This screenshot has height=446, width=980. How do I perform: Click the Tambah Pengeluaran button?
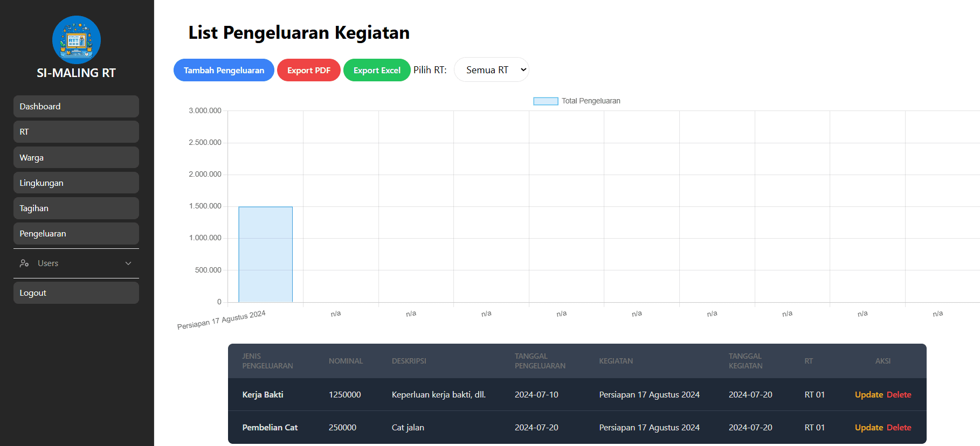click(x=224, y=70)
